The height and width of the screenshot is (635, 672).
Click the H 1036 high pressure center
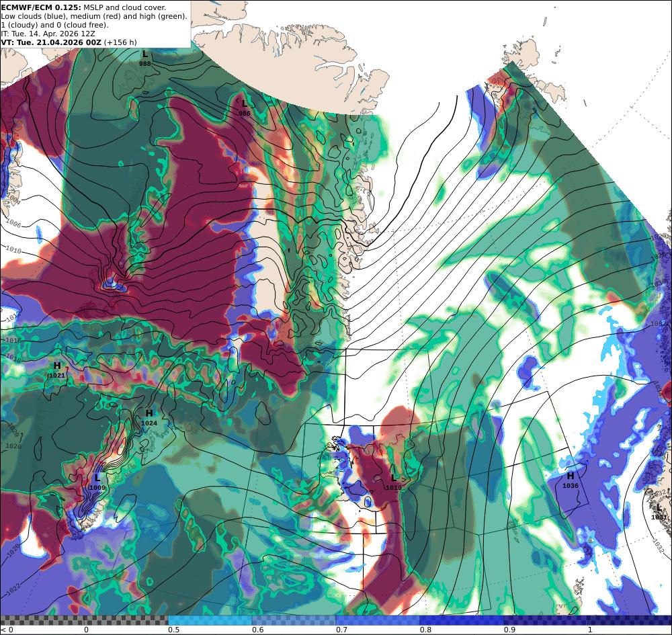point(571,480)
